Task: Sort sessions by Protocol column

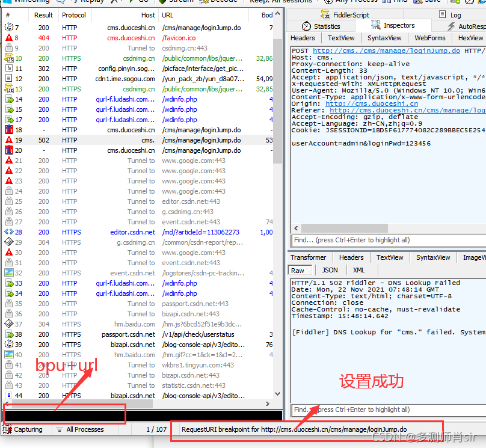Action: click(74, 15)
